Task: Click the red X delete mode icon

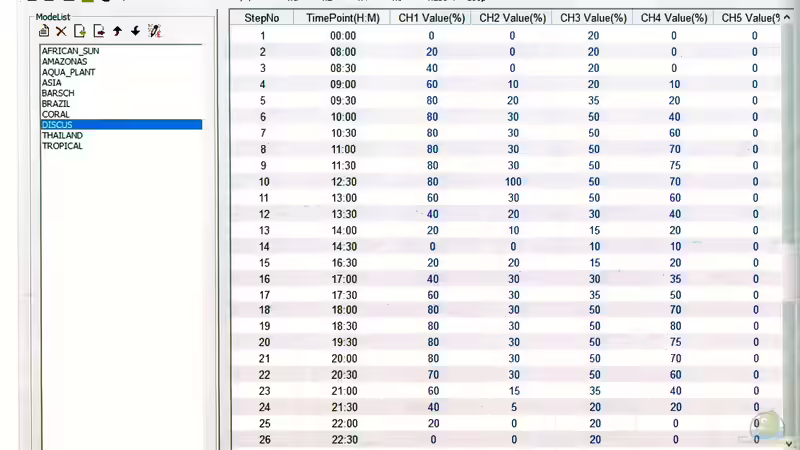Action: coord(61,31)
